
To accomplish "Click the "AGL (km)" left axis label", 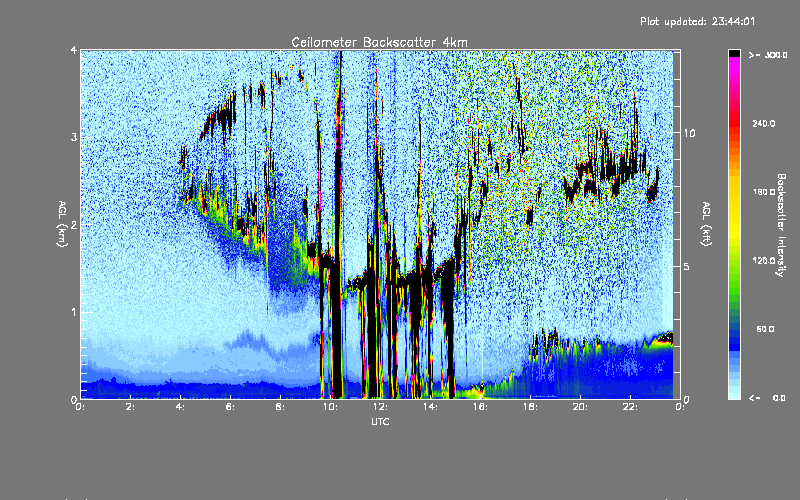I will click(62, 224).
